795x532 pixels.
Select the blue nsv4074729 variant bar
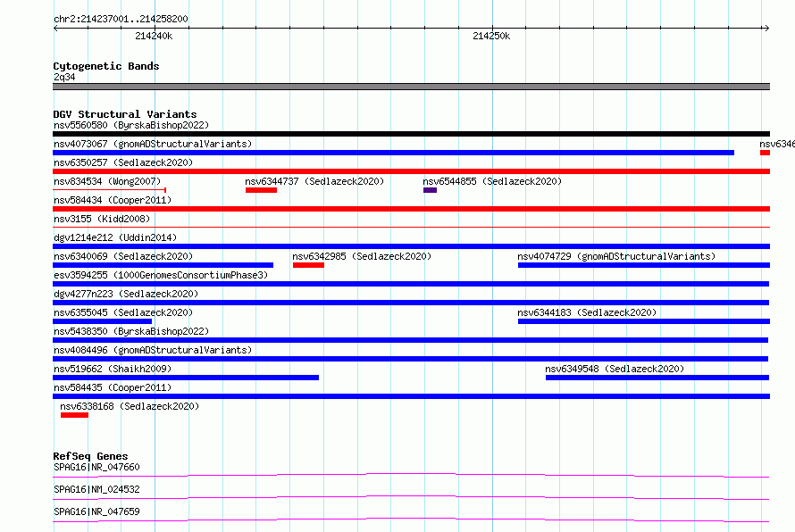[x=644, y=265]
